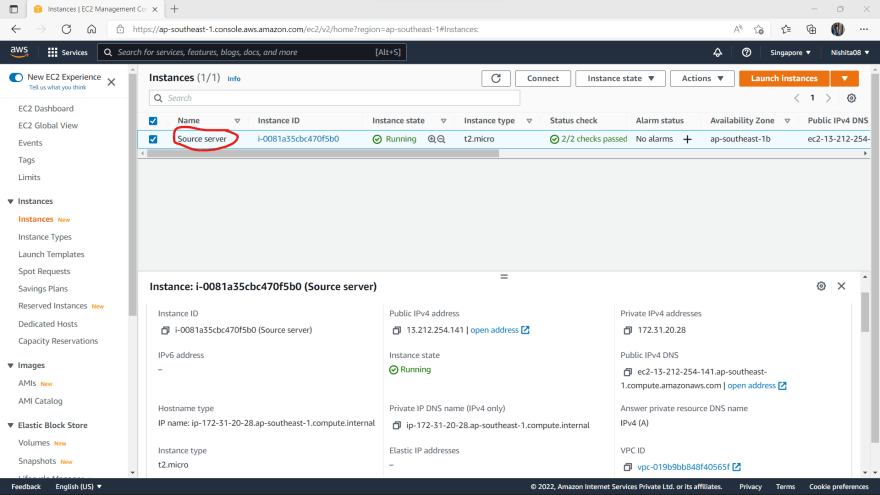Go to next page of instances
Screen dimensions: 880x495
pos(828,98)
